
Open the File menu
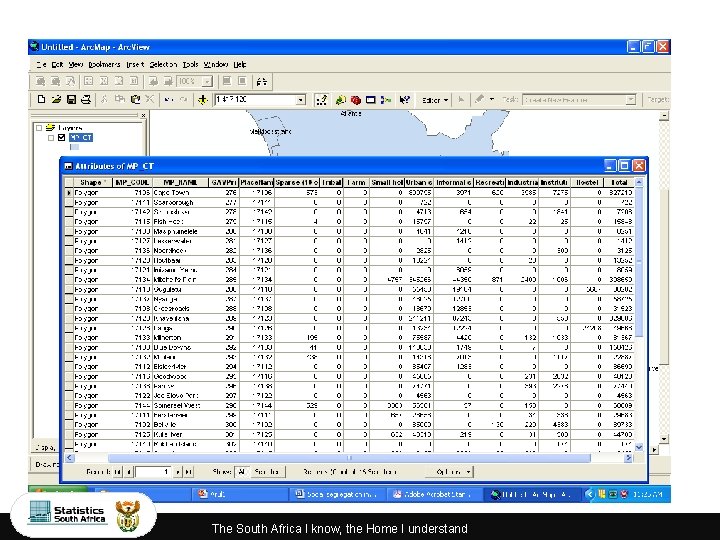coord(41,64)
